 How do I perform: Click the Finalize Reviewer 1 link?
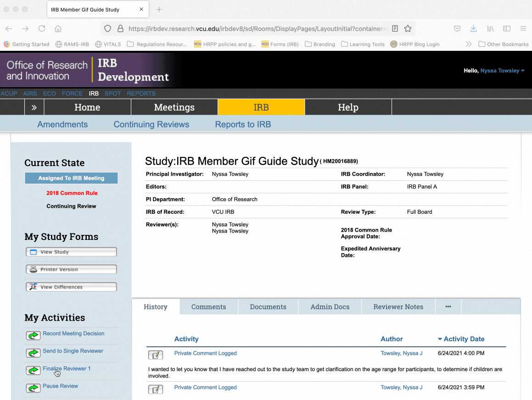pos(67,368)
